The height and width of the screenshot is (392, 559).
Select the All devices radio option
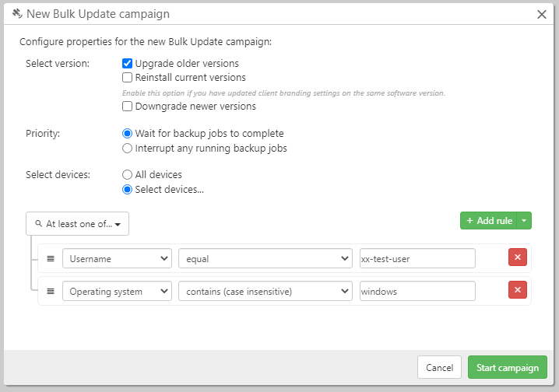pyautogui.click(x=128, y=175)
